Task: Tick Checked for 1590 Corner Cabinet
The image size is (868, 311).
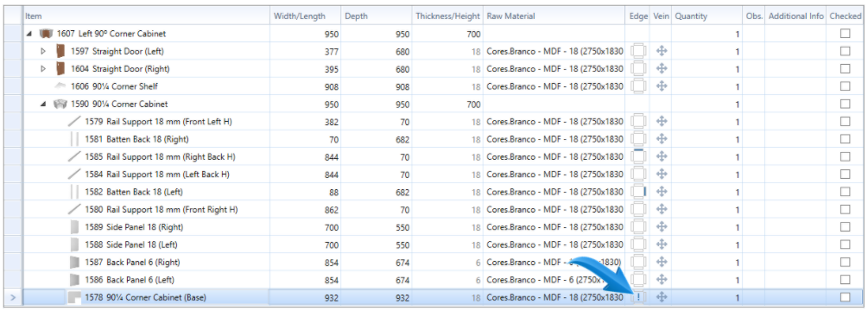Action: tap(845, 104)
